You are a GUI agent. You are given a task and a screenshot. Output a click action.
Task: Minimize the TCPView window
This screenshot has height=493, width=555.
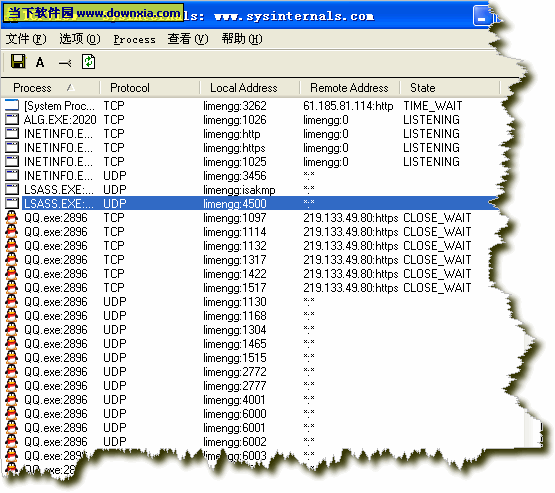pos(481,16)
